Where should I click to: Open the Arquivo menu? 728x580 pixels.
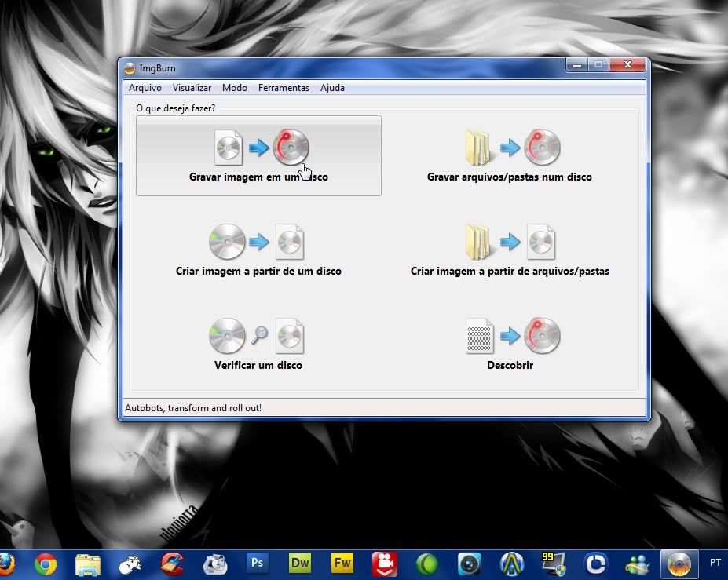(145, 88)
